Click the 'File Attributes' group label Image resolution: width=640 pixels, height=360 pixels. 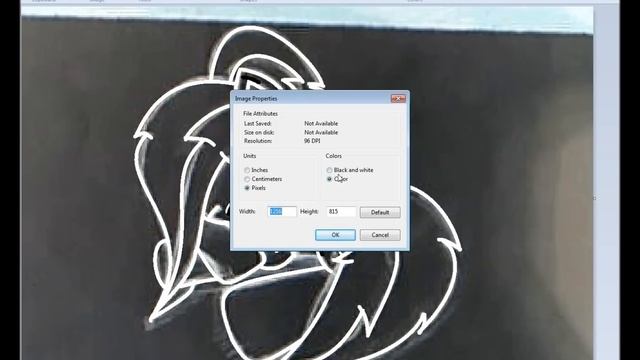[x=260, y=113]
